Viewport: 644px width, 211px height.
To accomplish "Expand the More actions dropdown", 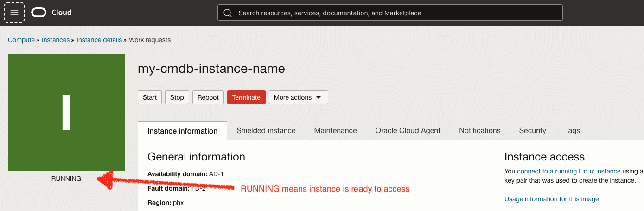I will click(298, 97).
